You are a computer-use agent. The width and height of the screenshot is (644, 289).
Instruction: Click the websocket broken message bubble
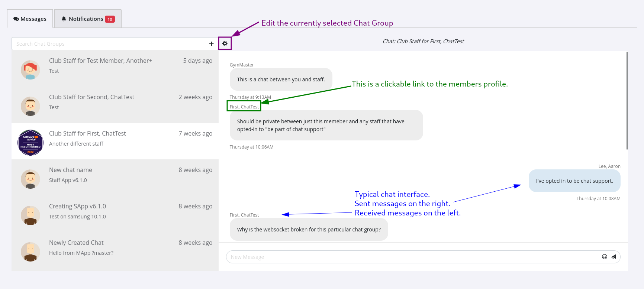point(309,230)
